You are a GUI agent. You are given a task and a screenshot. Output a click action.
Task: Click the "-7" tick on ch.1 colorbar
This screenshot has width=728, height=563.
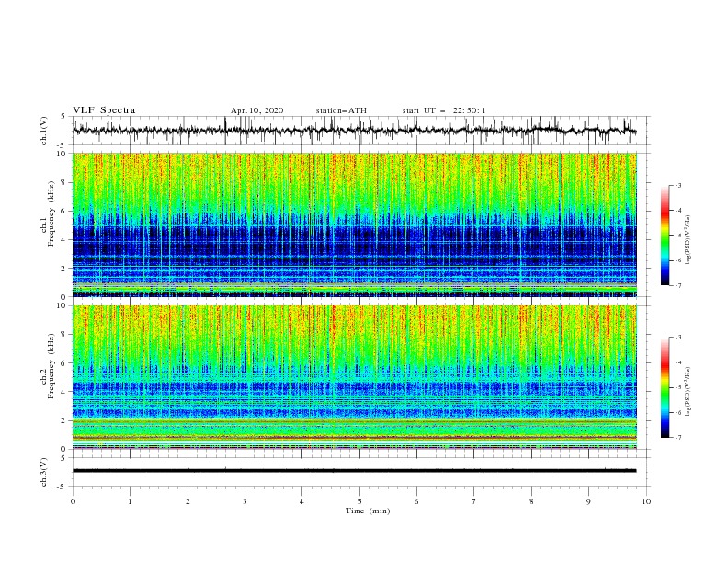click(678, 285)
